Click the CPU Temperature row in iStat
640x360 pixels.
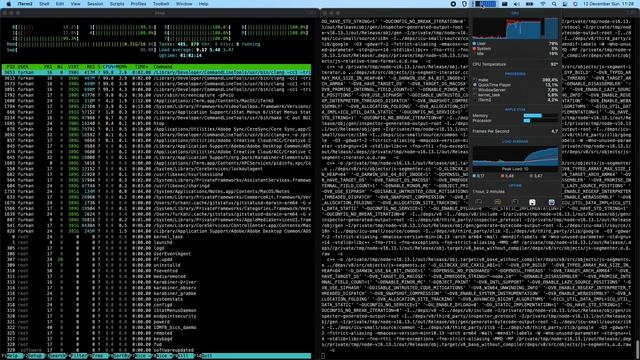point(515,64)
